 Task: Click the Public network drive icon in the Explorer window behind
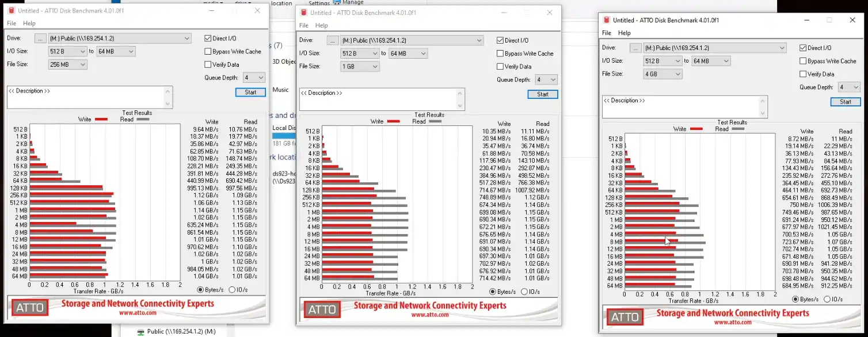click(141, 332)
